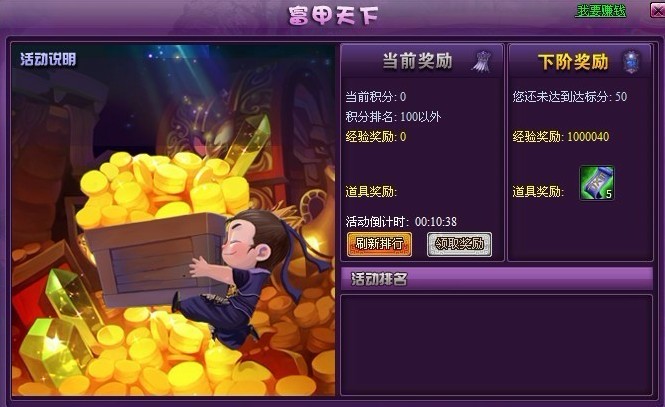The height and width of the screenshot is (407, 665).
Task: Click the 活动排名 ranking header bar
Action: point(497,279)
